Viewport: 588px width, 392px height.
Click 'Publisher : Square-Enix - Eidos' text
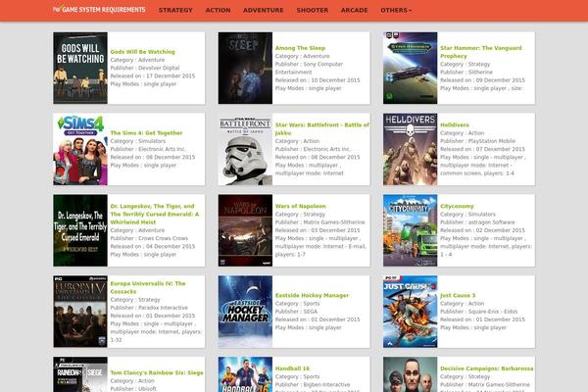[479, 312]
